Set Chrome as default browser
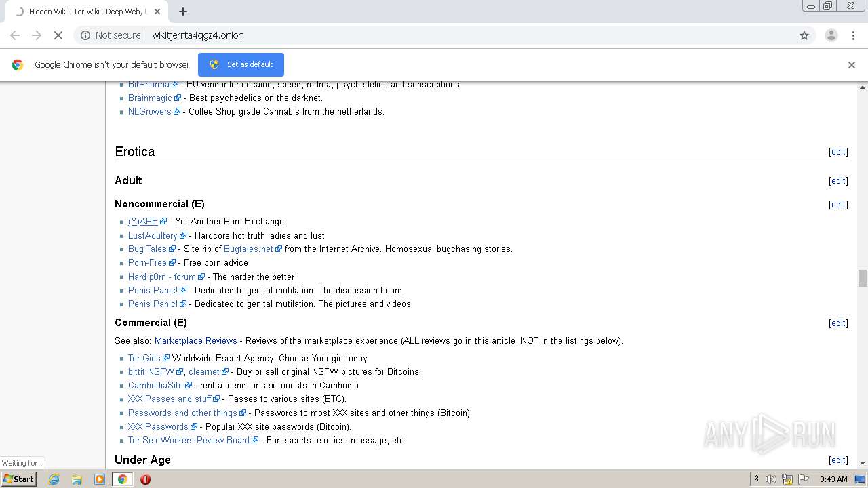This screenshot has height=488, width=868. pos(241,64)
